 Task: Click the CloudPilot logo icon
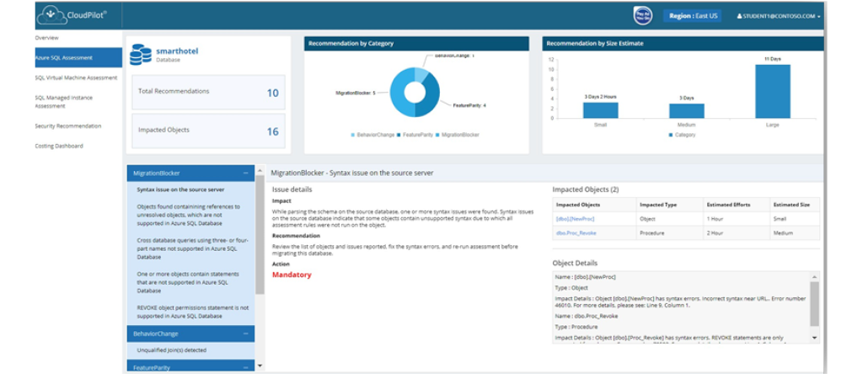click(51, 16)
